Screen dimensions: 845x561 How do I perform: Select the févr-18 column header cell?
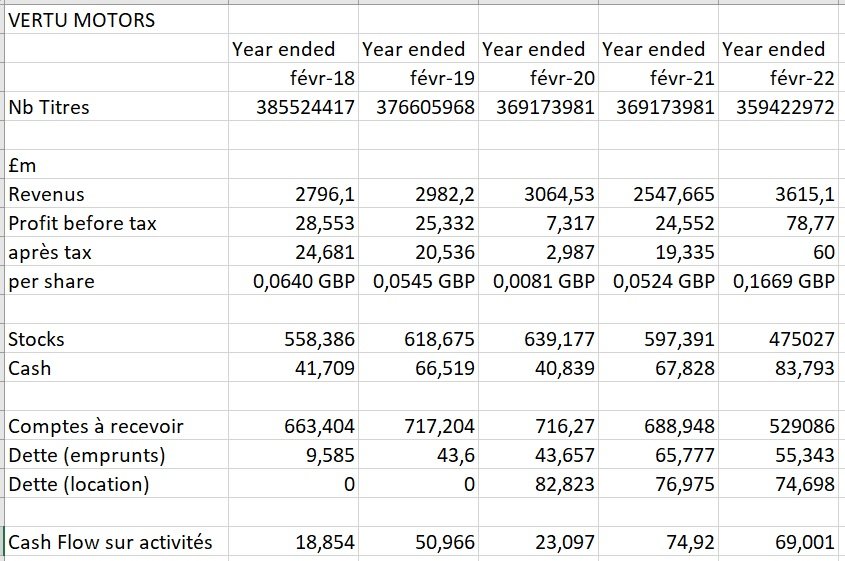pos(320,78)
